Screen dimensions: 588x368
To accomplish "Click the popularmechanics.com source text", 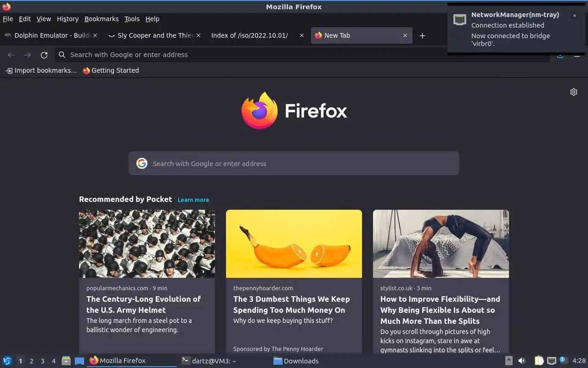I will (117, 288).
